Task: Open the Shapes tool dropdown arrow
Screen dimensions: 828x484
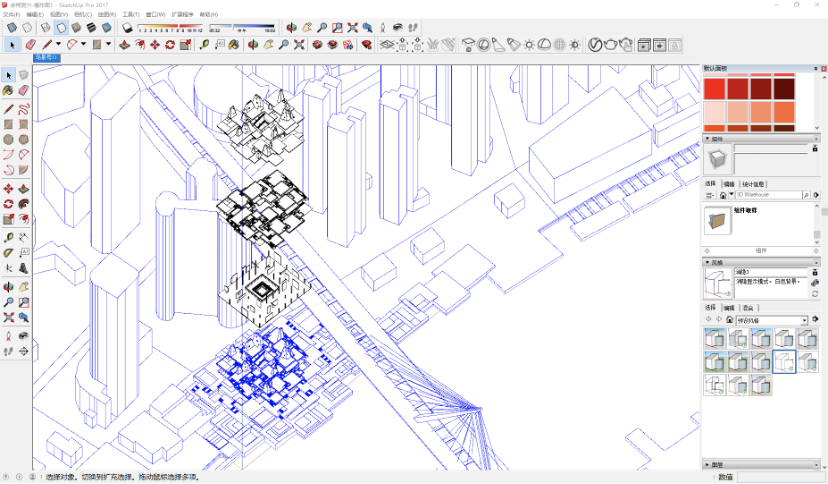Action: (108, 44)
